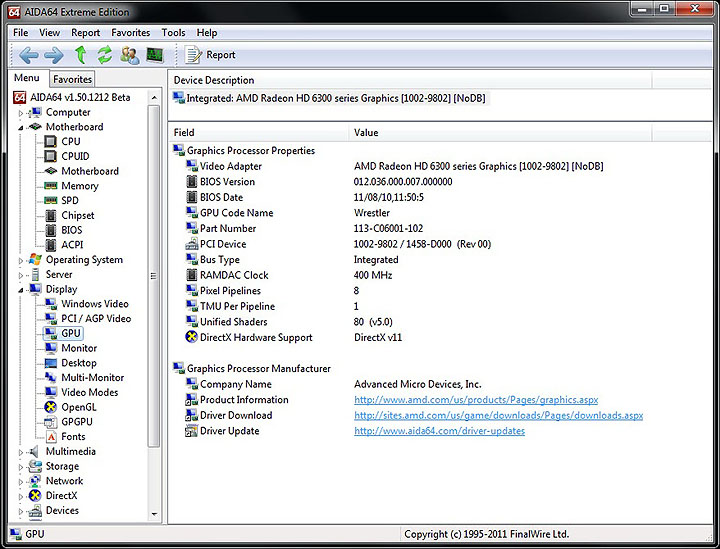This screenshot has width=720, height=549.
Task: Open the AMD graphics product information link
Action: click(x=476, y=400)
